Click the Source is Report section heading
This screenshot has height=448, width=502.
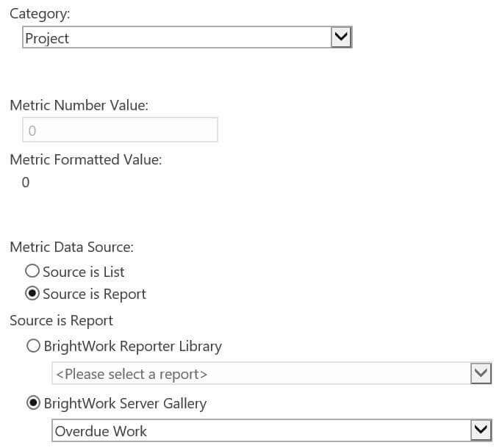click(62, 321)
